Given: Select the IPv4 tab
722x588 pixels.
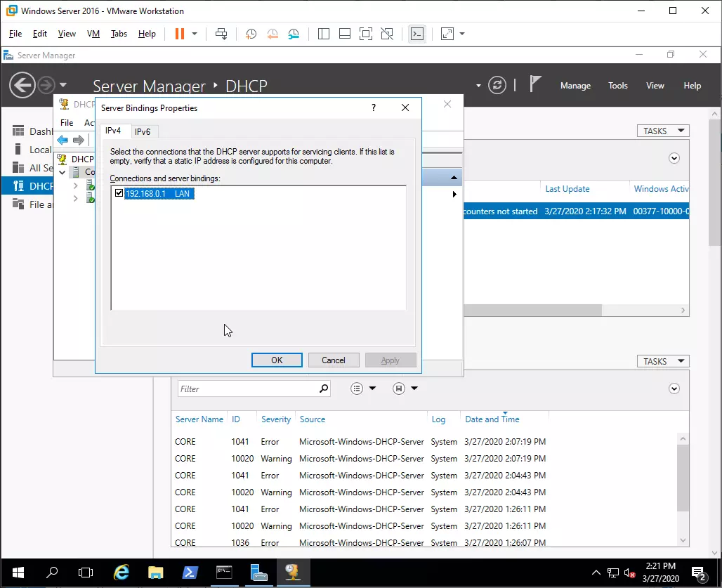Looking at the screenshot, I should 113,131.
